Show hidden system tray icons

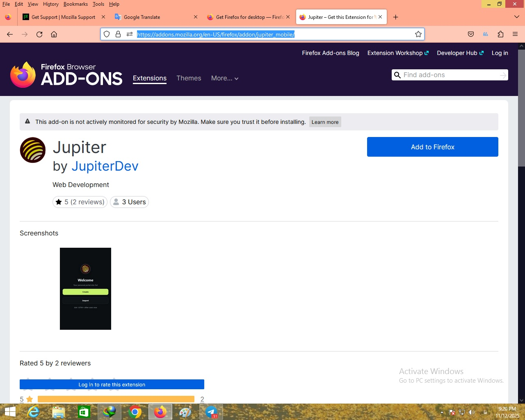[442, 412]
